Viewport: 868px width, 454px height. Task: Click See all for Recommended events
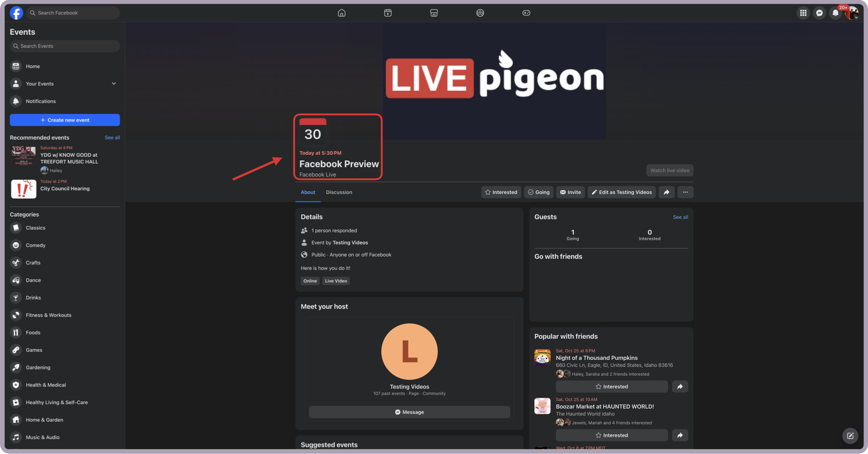point(112,137)
